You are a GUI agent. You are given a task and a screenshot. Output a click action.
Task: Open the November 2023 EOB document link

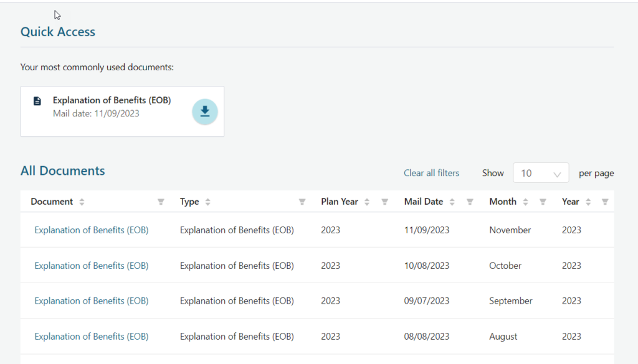pyautogui.click(x=91, y=230)
